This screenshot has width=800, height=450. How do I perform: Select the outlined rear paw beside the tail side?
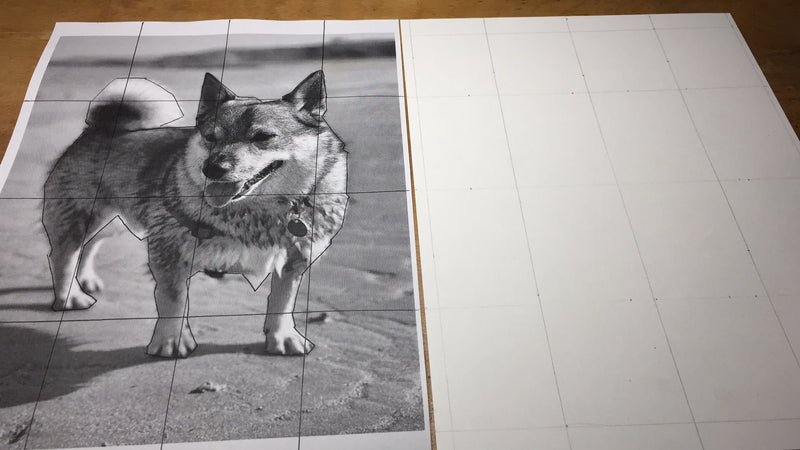pos(73,301)
